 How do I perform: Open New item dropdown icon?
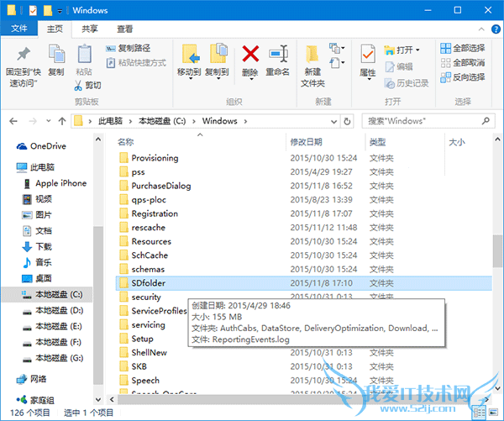coord(337,48)
